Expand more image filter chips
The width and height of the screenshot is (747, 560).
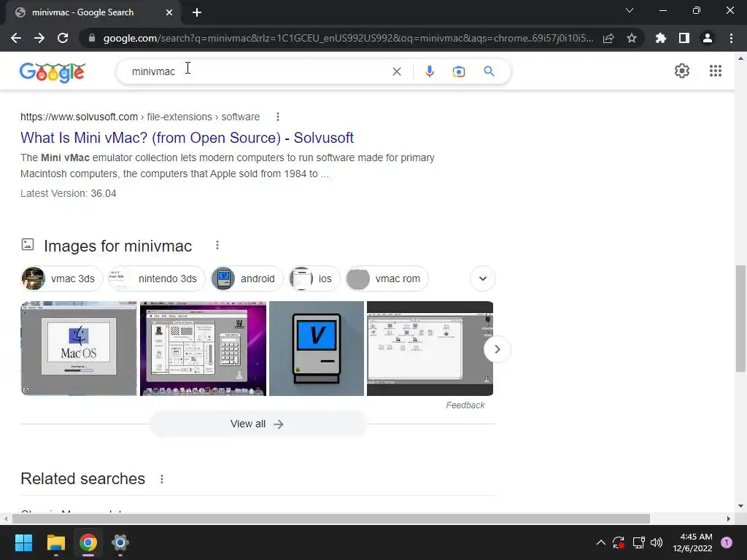tap(483, 279)
